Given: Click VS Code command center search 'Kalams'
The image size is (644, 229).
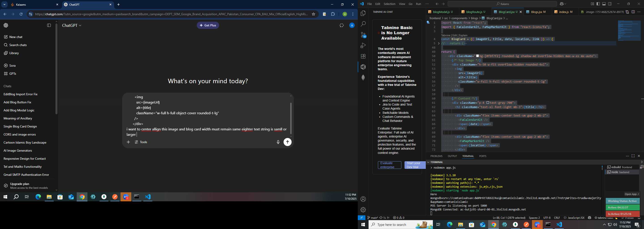Looking at the screenshot, I should pos(502,4).
